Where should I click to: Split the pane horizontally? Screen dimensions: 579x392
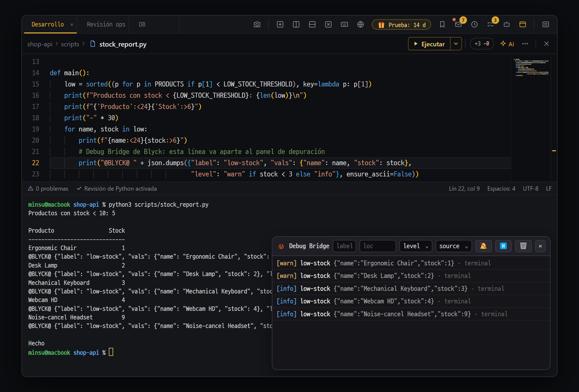tap(312, 25)
